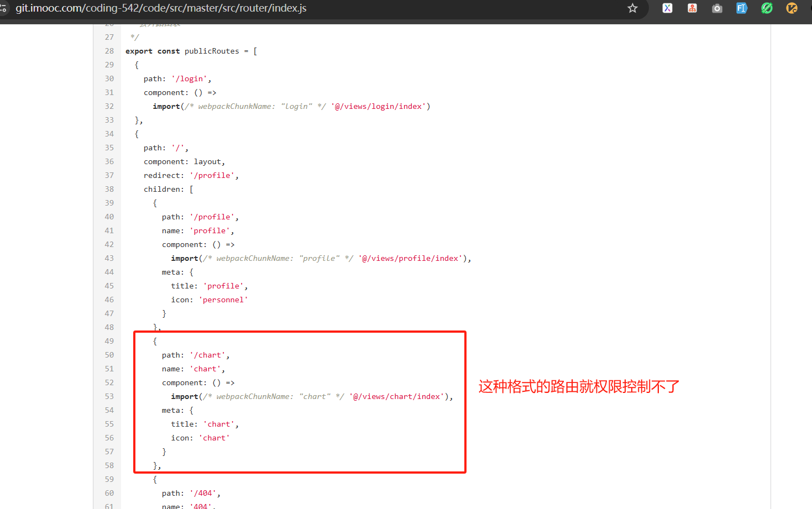Open the colorful X extension icon
Screen dimensions: 812x509
coord(667,8)
